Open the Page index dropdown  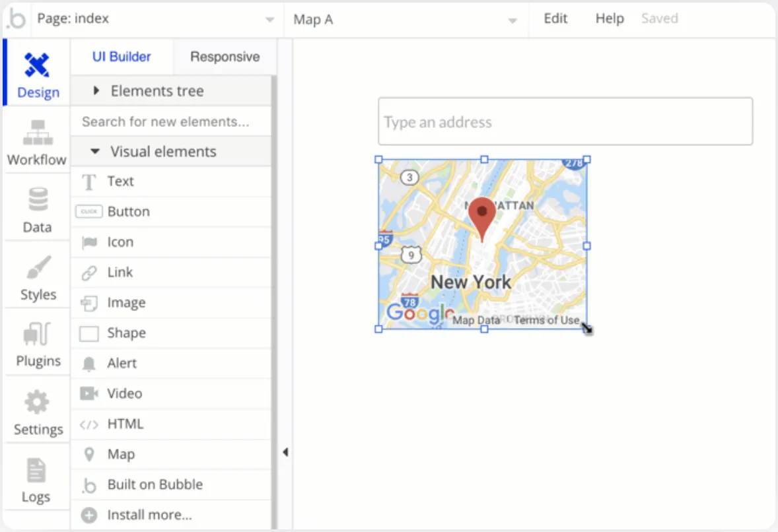[157, 19]
